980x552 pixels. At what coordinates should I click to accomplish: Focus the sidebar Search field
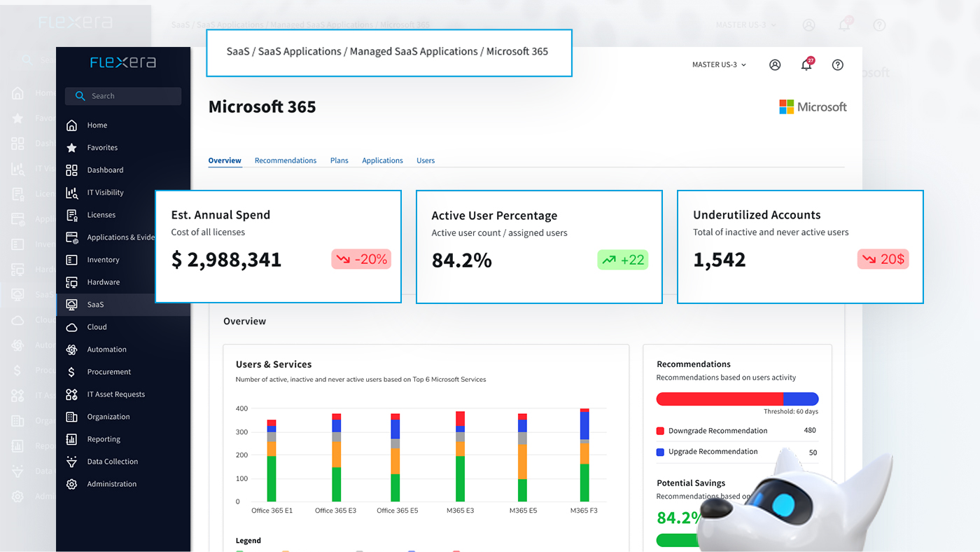(x=123, y=96)
